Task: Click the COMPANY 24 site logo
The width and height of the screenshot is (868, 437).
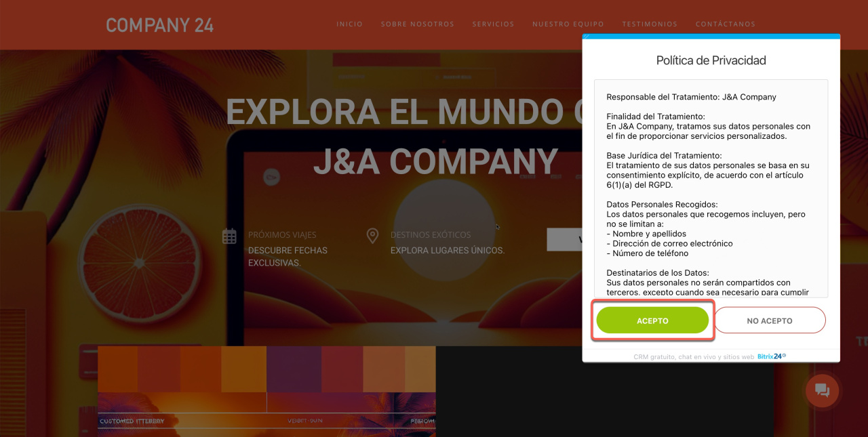Action: point(159,25)
